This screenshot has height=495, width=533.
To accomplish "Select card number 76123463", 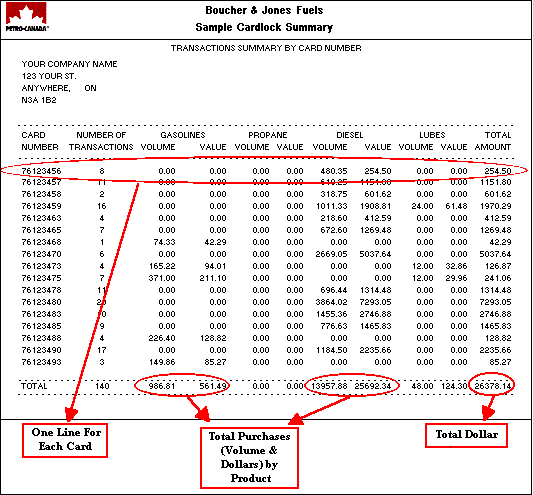I will click(41, 218).
